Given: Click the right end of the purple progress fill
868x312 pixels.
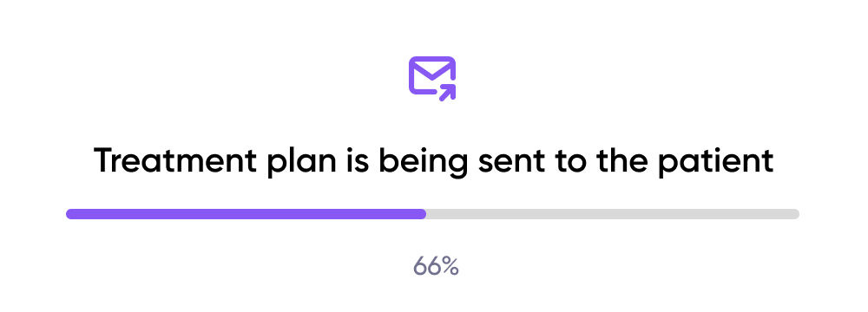Looking at the screenshot, I should [422, 214].
